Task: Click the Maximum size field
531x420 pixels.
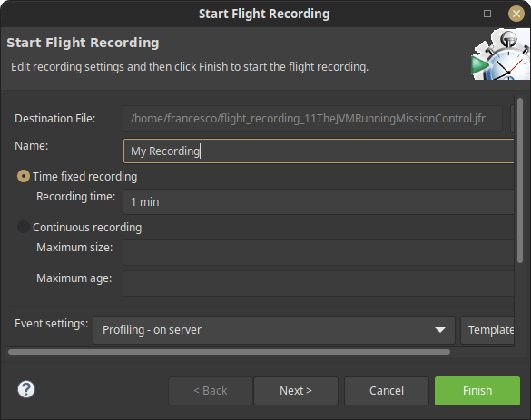Action: 319,253
